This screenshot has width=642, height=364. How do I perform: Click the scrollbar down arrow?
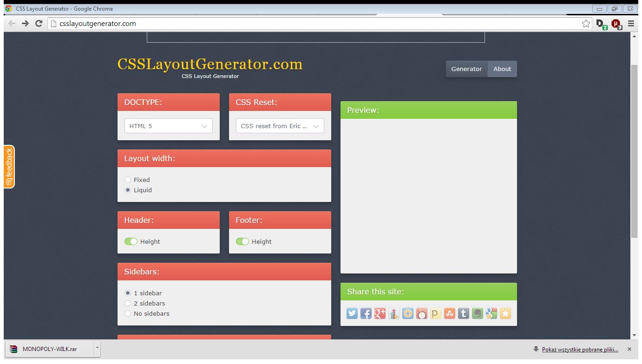(x=635, y=335)
